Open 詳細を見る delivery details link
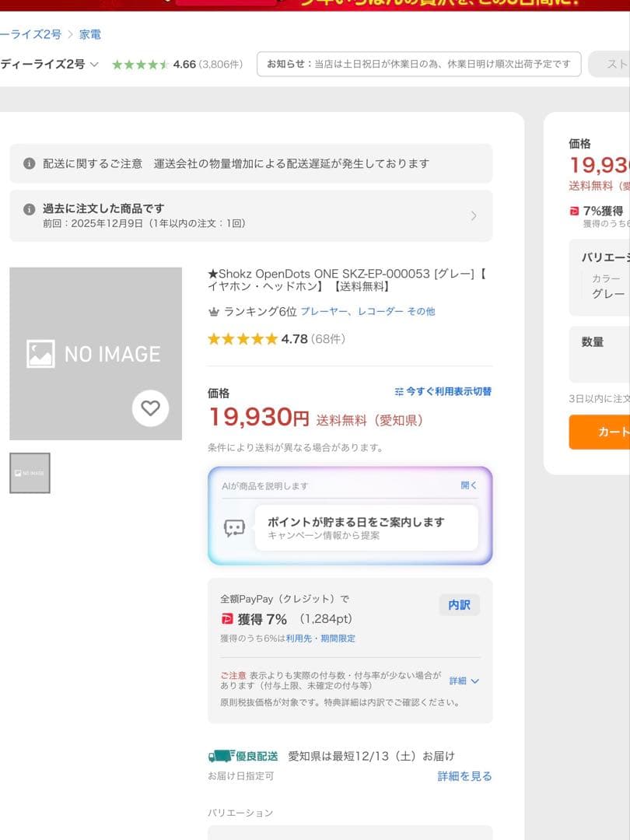Viewport: 630px width, 840px height. tap(464, 775)
